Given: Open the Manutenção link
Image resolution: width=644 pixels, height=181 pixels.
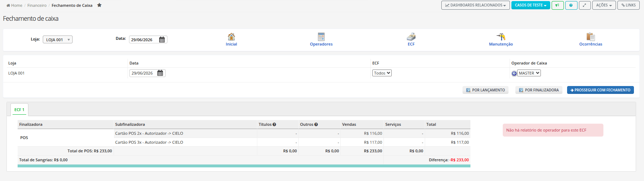Looking at the screenshot, I should tap(501, 44).
